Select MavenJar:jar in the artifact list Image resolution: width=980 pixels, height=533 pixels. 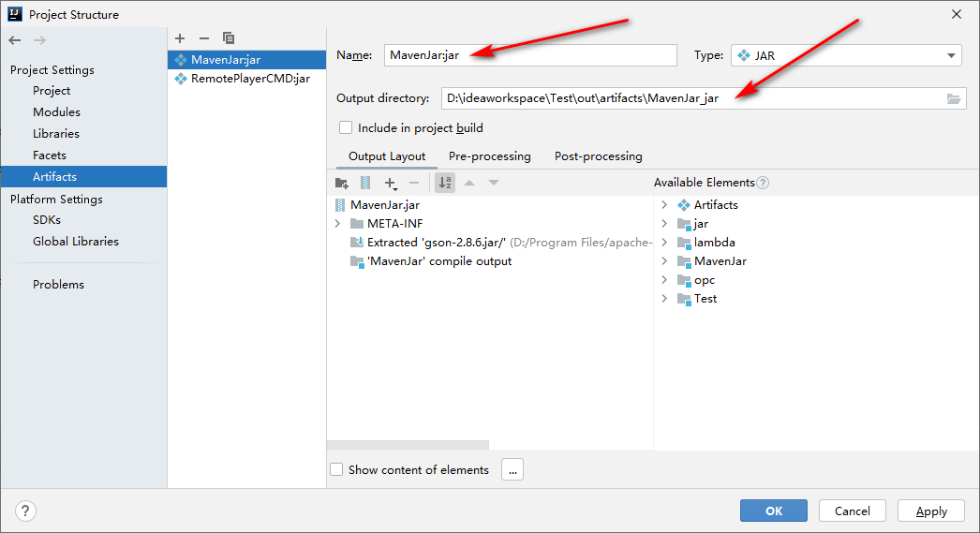point(247,59)
